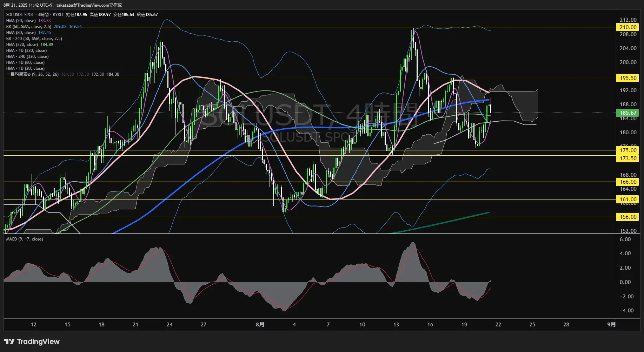The image size is (644, 352).
Task: Click the yellow 195.50 horizontal line price label
Action: (x=628, y=78)
